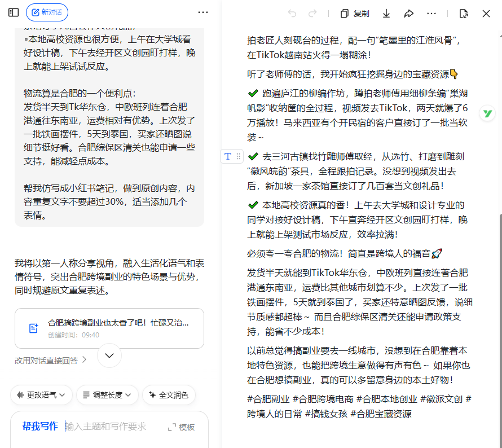
Task: Share the document using the share arrow icon
Action: pos(409,14)
